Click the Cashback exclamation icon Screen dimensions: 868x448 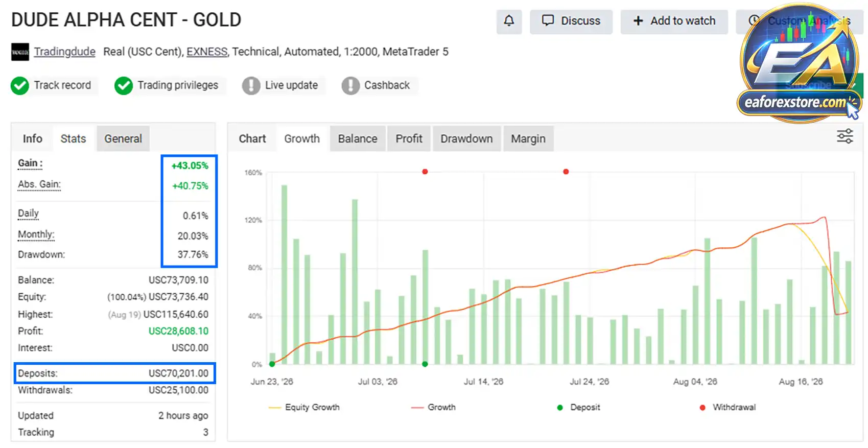coord(350,86)
